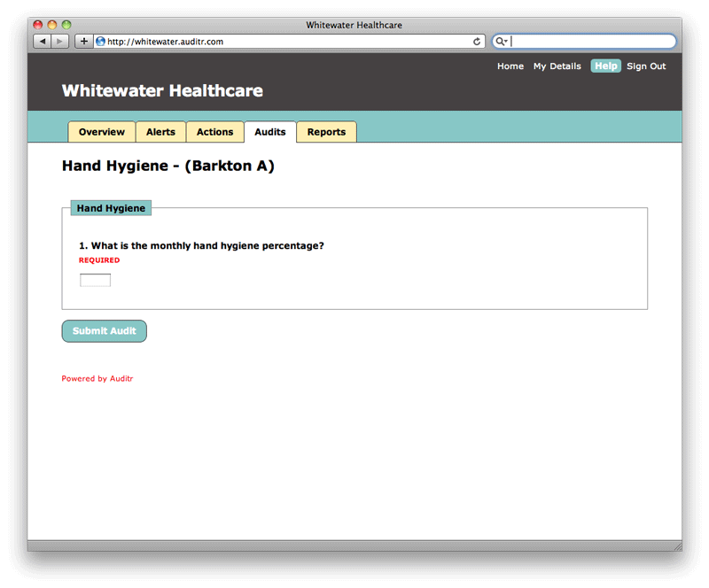Click the highlighted Help button
709x588 pixels.
605,66
